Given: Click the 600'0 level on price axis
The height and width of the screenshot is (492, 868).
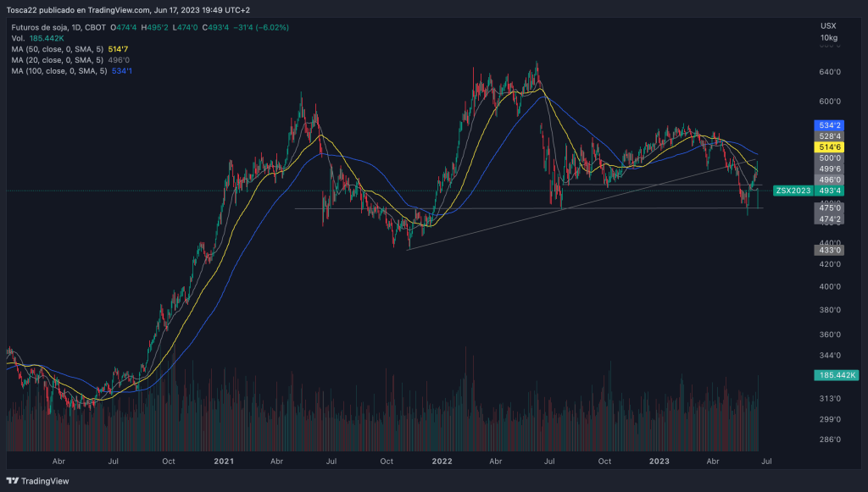Looking at the screenshot, I should (829, 102).
